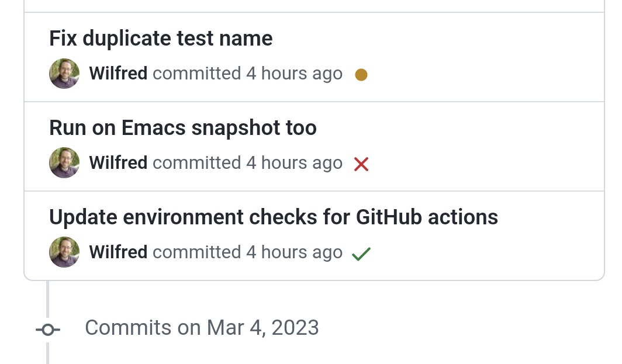Open the pending yellow dot build status

click(x=361, y=75)
